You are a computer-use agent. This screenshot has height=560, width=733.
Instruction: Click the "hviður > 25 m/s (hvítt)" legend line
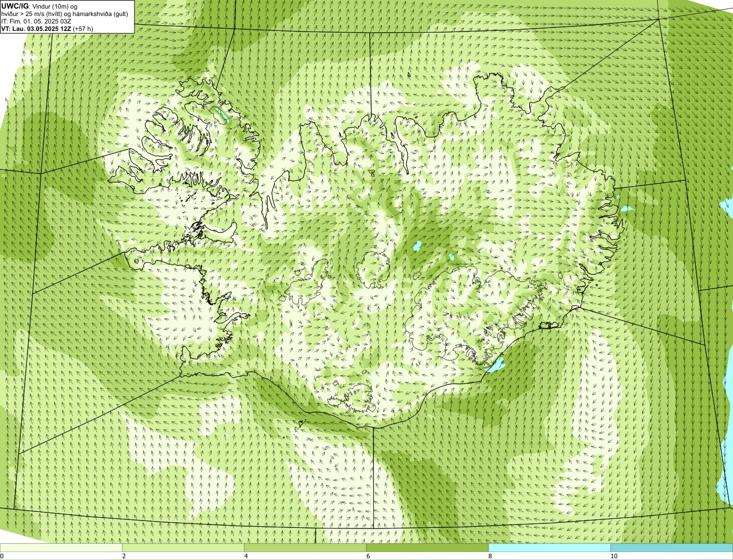(x=65, y=13)
